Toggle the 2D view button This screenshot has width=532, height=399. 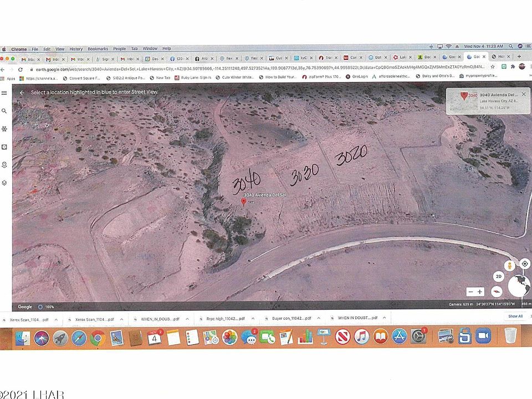(x=498, y=277)
